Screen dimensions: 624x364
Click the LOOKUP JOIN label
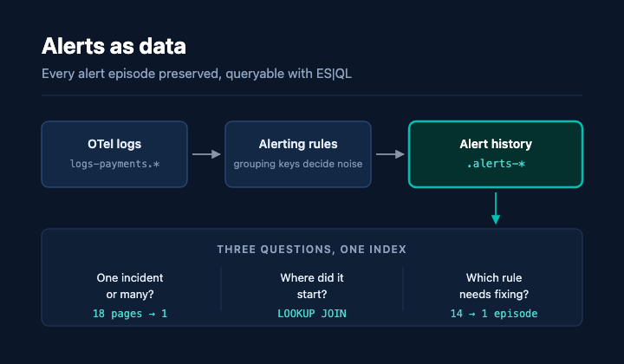(312, 314)
